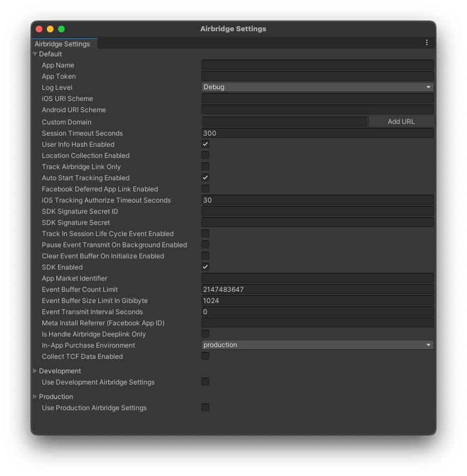Close the Airbridge Settings window
467x476 pixels.
[x=39, y=29]
